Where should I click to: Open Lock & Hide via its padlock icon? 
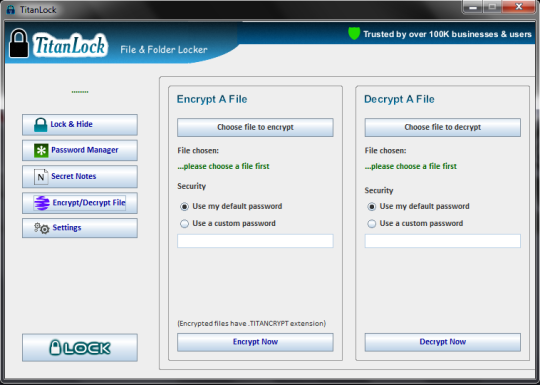click(40, 125)
